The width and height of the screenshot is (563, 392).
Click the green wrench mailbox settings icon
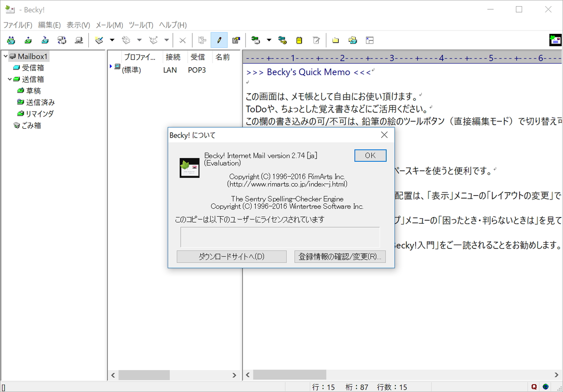[x=256, y=40]
